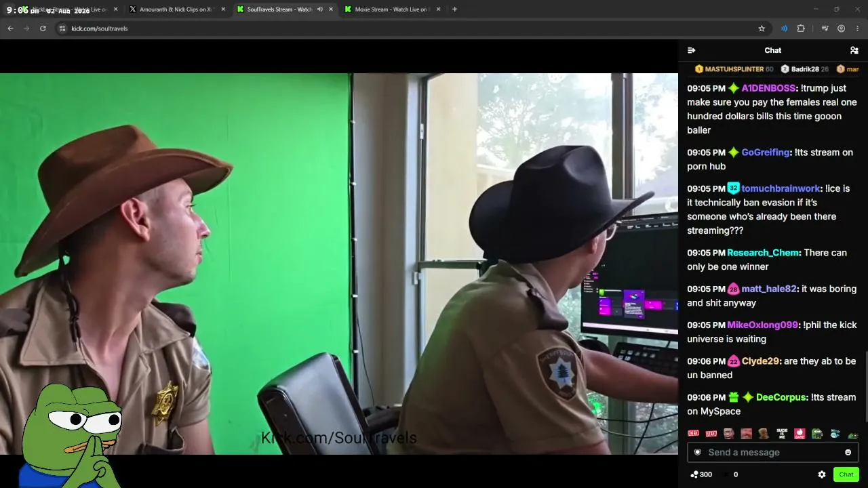Click the pink 28 badge beside matt_hale82
This screenshot has height=488, width=868.
[733, 289]
